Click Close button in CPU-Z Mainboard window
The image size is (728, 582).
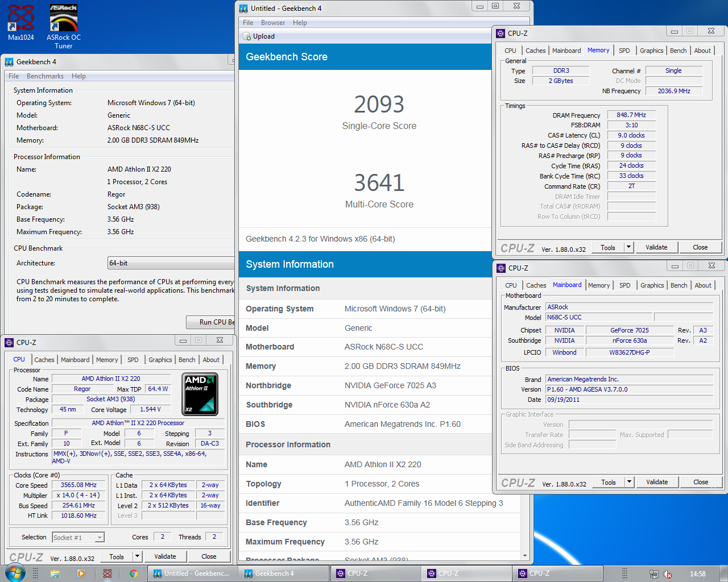point(701,482)
